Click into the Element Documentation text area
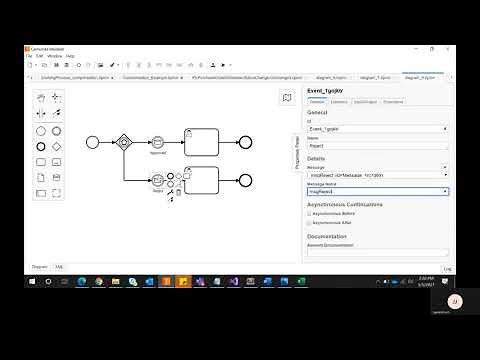The height and width of the screenshot is (360, 480). click(378, 252)
